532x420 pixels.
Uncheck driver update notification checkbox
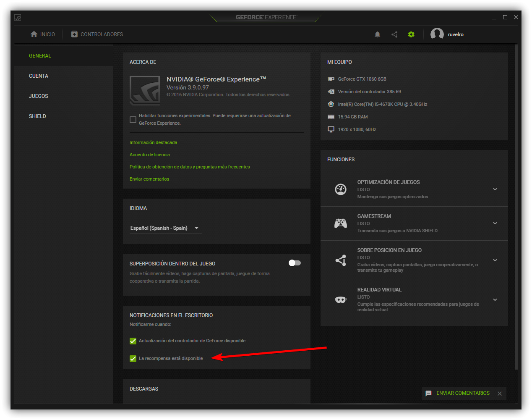[133, 341]
